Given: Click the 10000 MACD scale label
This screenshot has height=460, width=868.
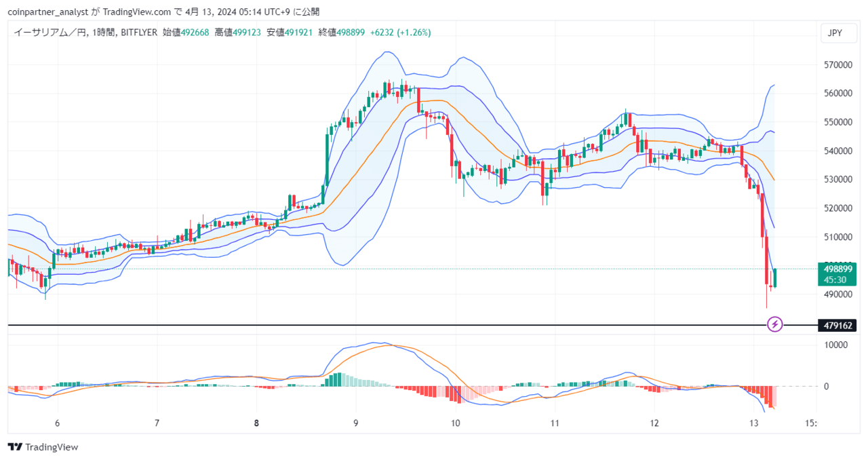Looking at the screenshot, I should point(835,345).
